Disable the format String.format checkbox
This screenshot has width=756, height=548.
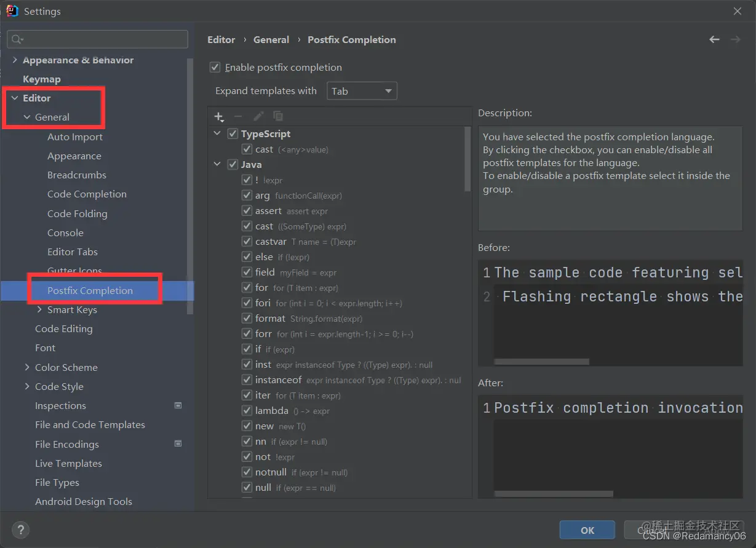coord(247,318)
